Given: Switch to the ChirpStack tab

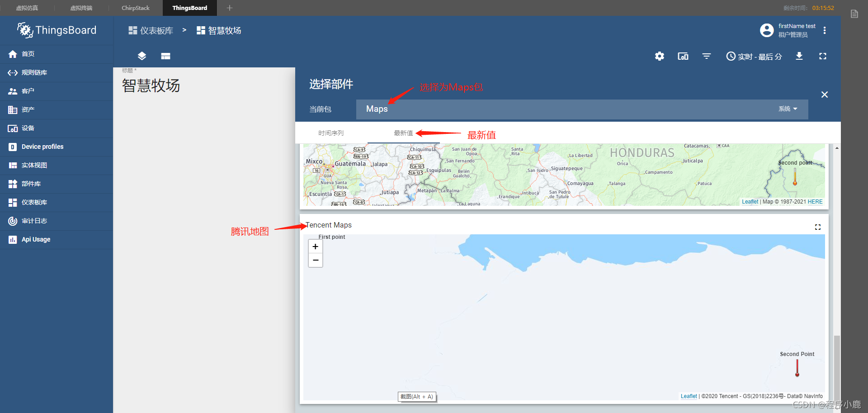Looking at the screenshot, I should [x=135, y=8].
